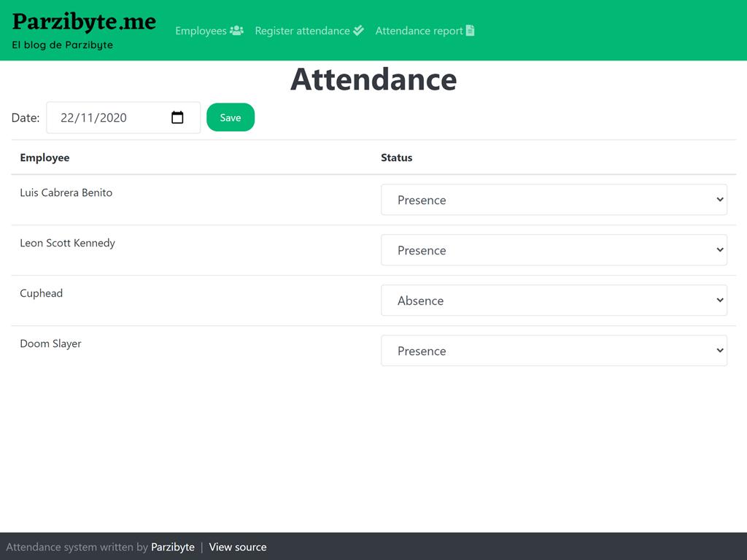Open the Employees nav item
This screenshot has width=747, height=560.
pos(209,31)
